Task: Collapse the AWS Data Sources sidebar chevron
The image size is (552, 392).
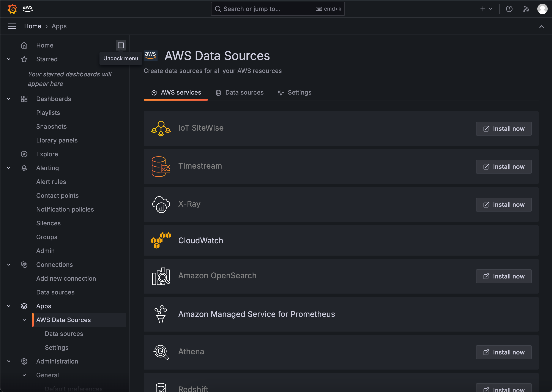Action: tap(24, 320)
